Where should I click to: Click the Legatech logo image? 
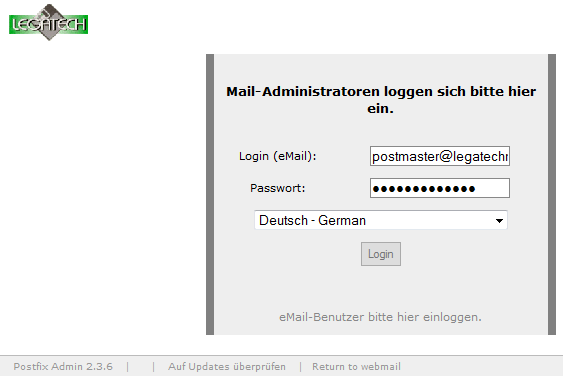48,22
